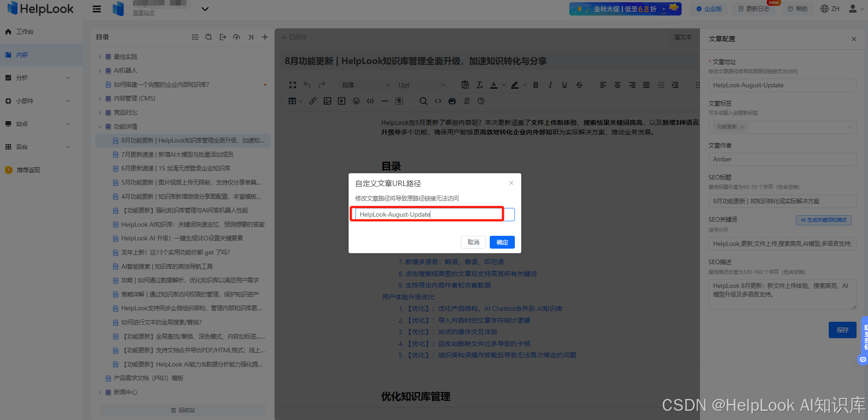
Task: Apply underline formatting
Action: click(565, 85)
